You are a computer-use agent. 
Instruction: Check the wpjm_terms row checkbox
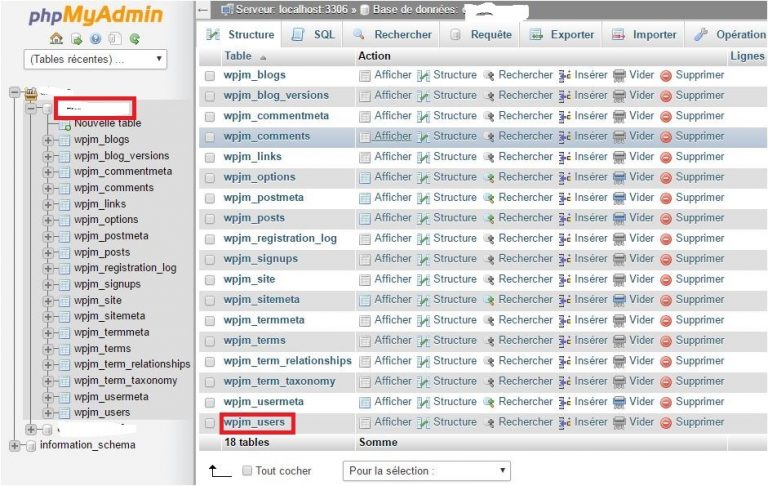pos(210,341)
